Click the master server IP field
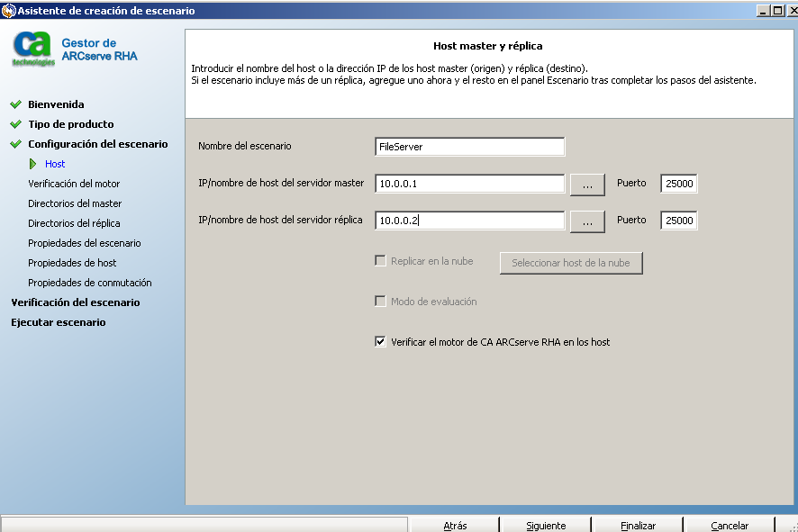The height and width of the screenshot is (532, 798). [470, 184]
